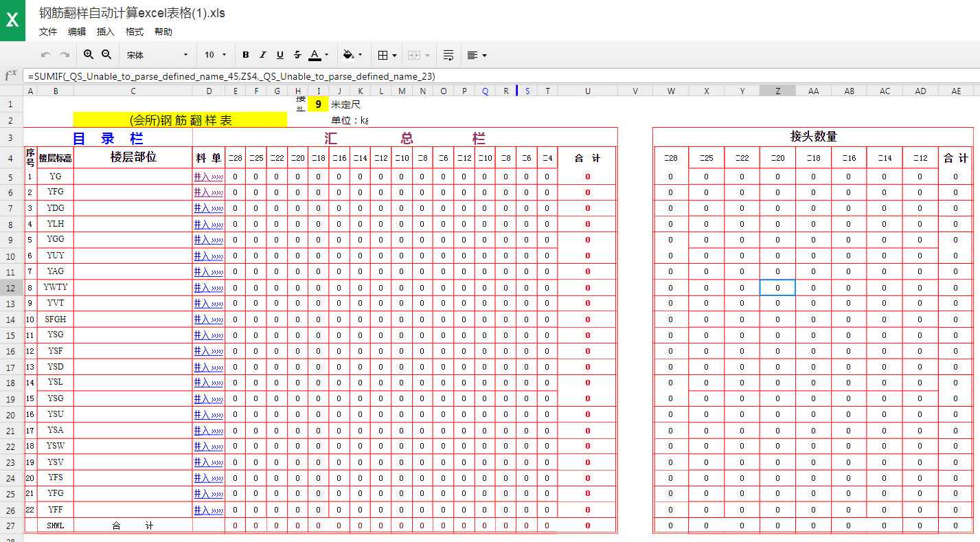
Task: Click the 目录栏 heading
Action: [108, 138]
